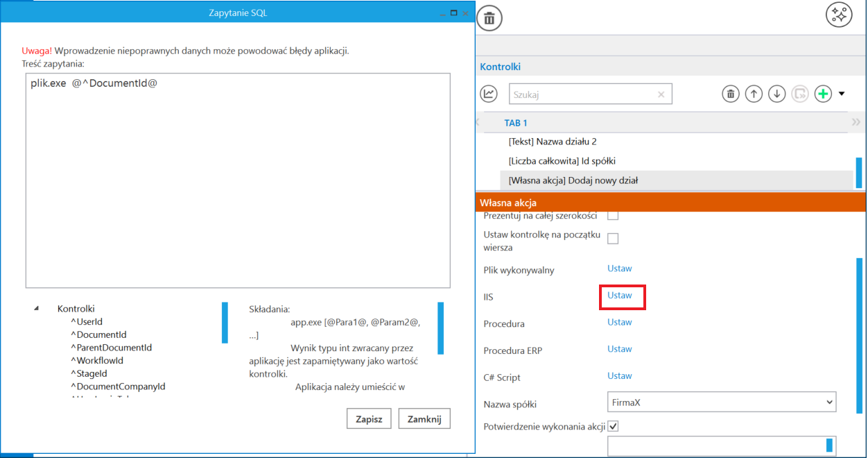
Task: Open Nazwa spółki FirmaX dropdown
Action: click(722, 402)
